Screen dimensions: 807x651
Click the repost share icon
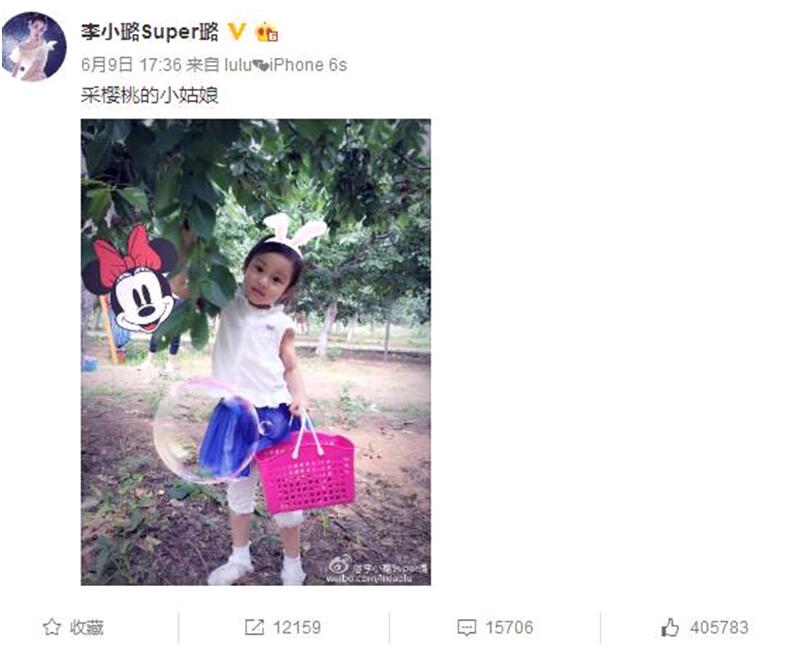pos(254,627)
